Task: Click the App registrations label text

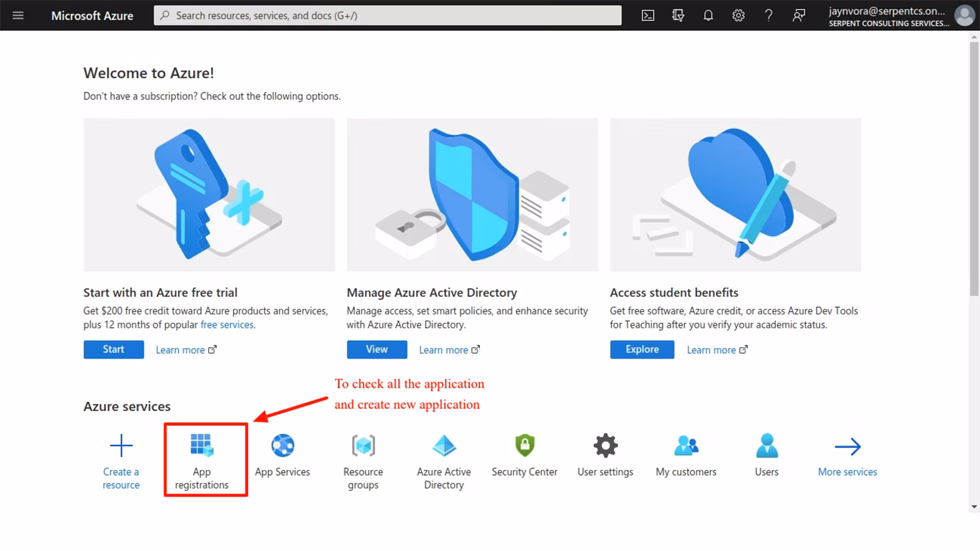Action: pos(202,479)
